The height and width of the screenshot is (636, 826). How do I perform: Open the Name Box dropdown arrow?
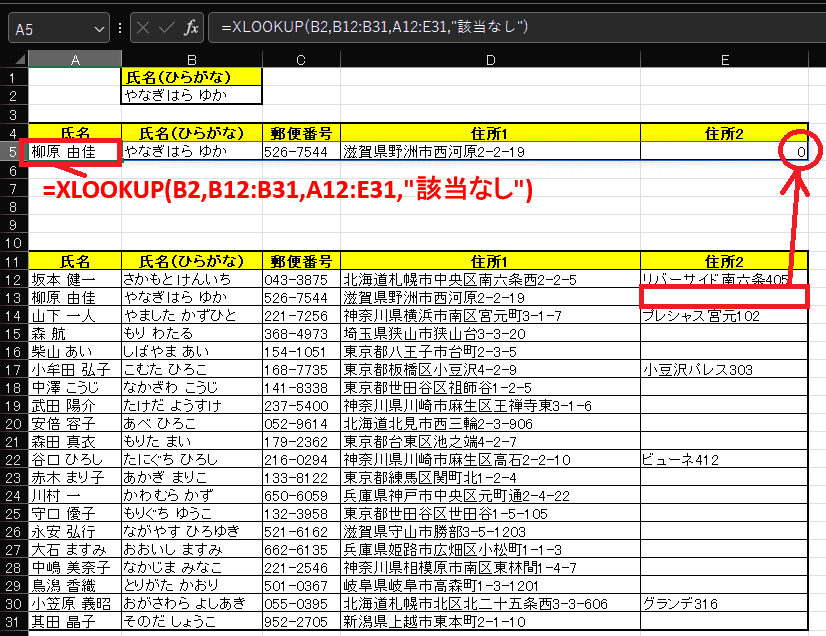pyautogui.click(x=98, y=28)
